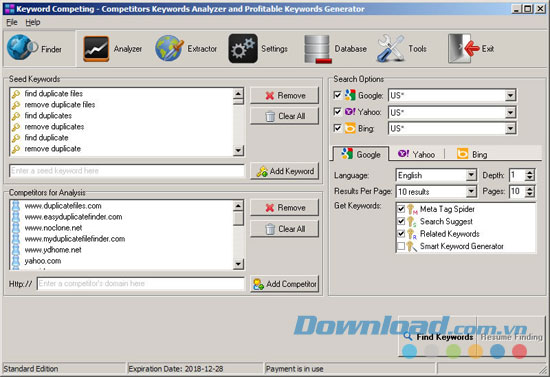Open the Finder globe tool
Viewport: 550px width, 377px height.
click(x=22, y=47)
